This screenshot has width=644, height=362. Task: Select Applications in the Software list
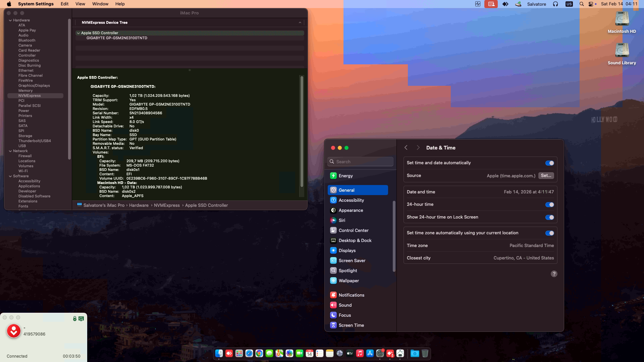(29, 186)
